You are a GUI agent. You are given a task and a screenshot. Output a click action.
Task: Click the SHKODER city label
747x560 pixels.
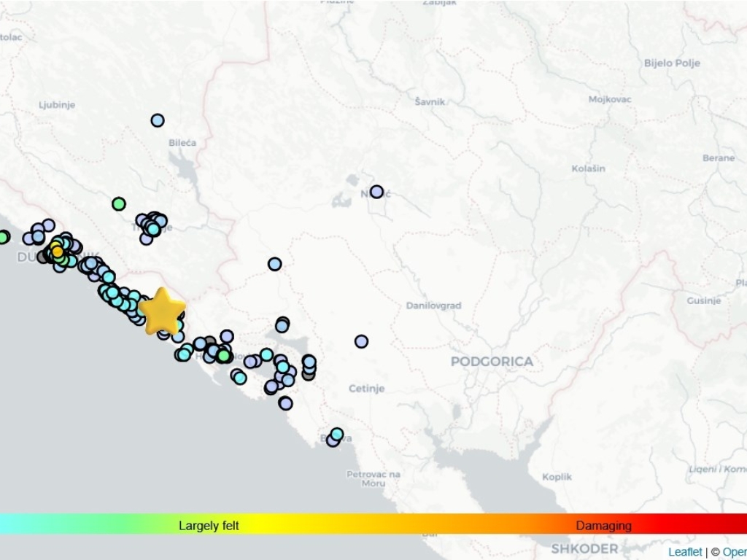click(x=584, y=548)
